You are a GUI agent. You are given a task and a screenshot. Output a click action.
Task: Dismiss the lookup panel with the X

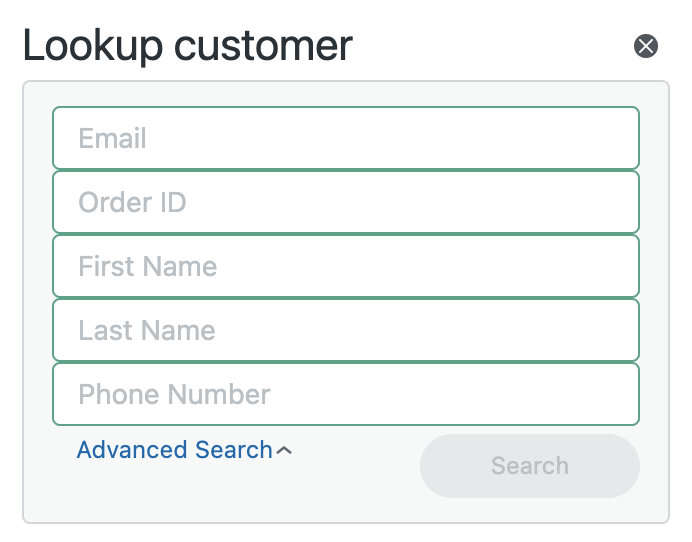646,46
